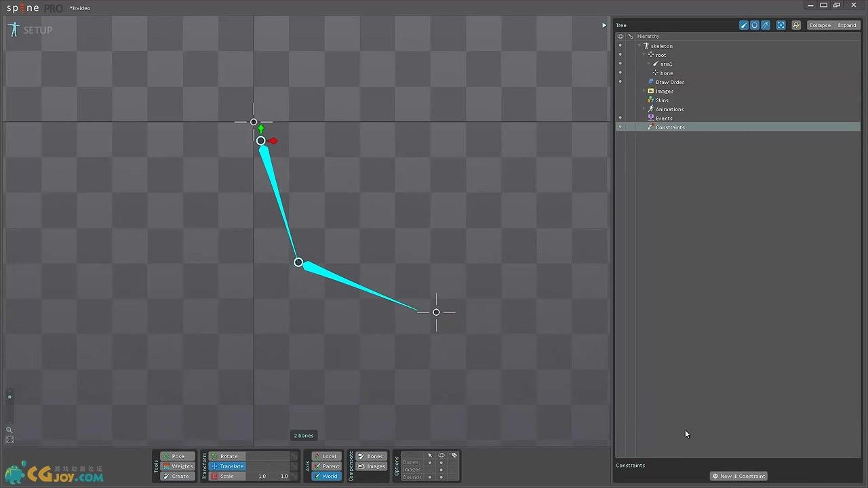
Task: Toggle bone filter icon in Tree header
Action: point(744,25)
